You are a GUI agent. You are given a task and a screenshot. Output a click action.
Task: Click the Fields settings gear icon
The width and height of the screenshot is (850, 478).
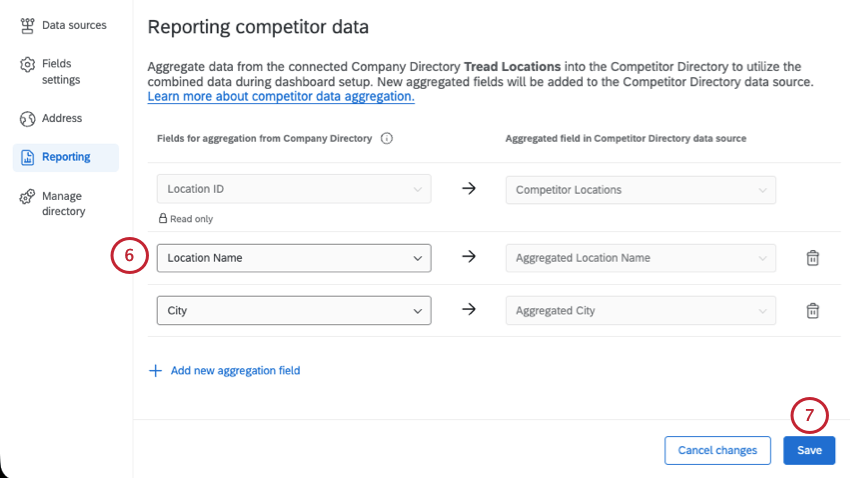28,65
